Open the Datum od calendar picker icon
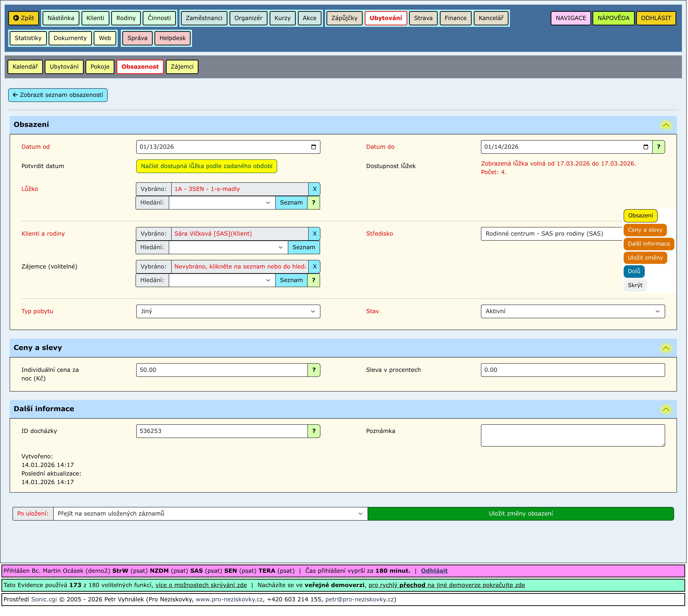 314,147
